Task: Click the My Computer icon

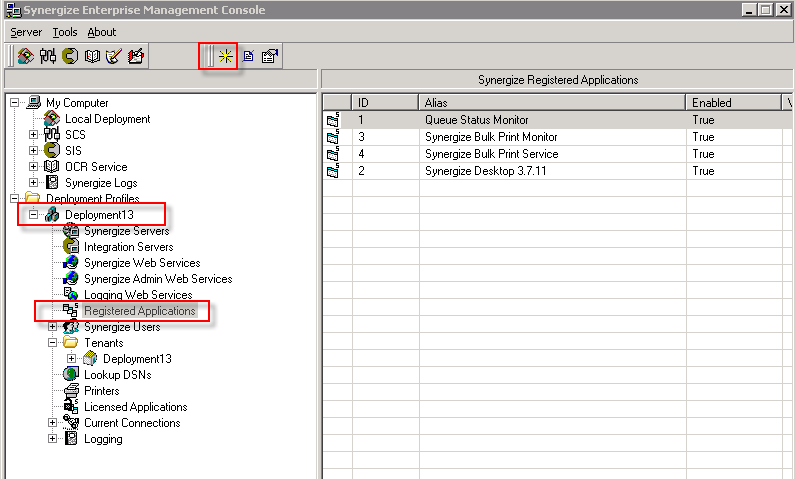Action: point(34,102)
